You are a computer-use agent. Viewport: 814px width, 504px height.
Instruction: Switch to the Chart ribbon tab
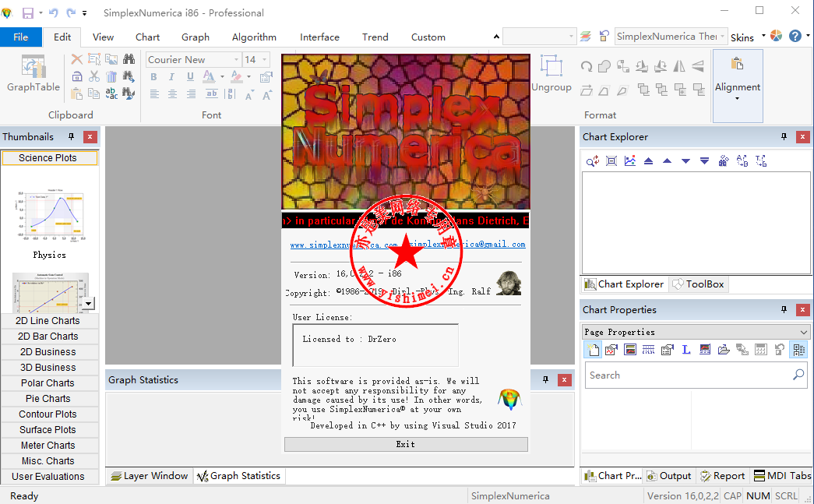(147, 37)
